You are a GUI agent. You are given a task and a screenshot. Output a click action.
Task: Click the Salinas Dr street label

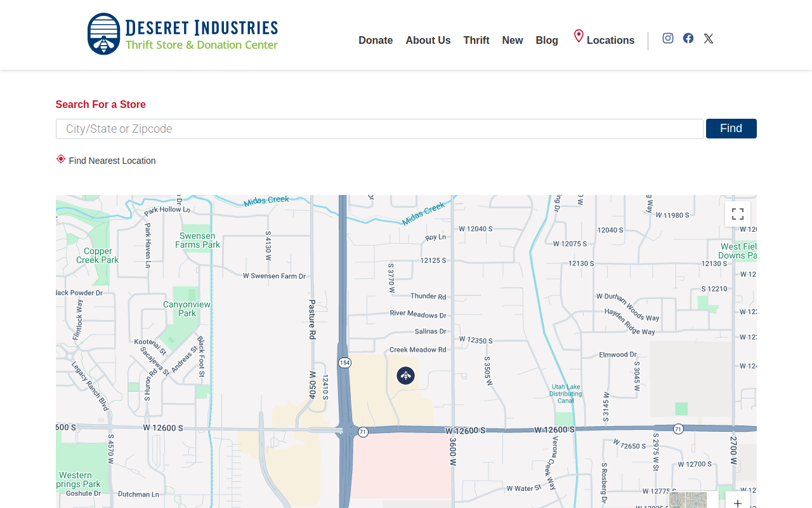(431, 331)
